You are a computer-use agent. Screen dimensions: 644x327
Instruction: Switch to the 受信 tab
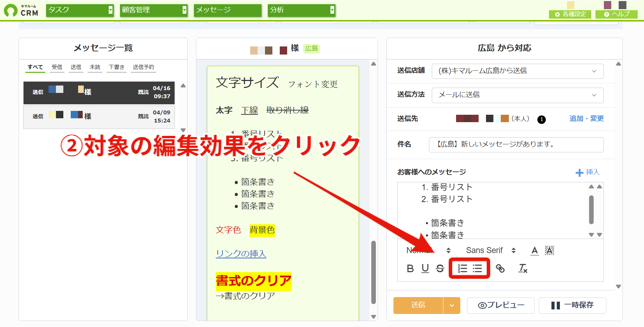click(57, 67)
